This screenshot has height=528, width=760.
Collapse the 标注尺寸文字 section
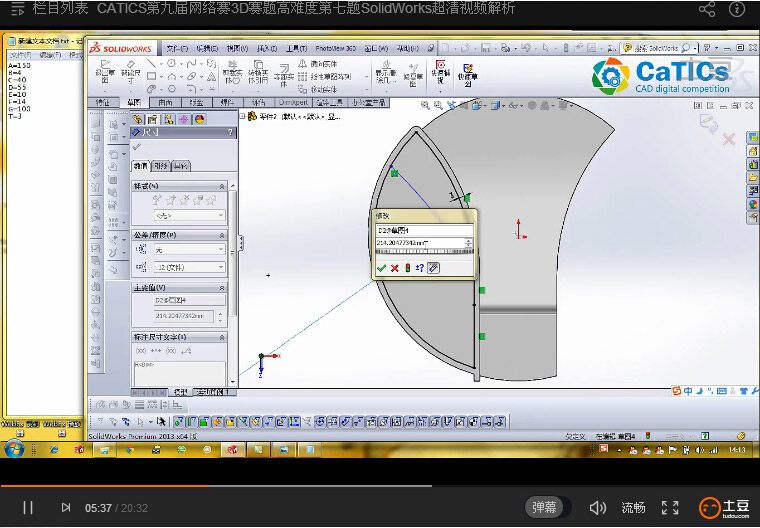[x=222, y=336]
